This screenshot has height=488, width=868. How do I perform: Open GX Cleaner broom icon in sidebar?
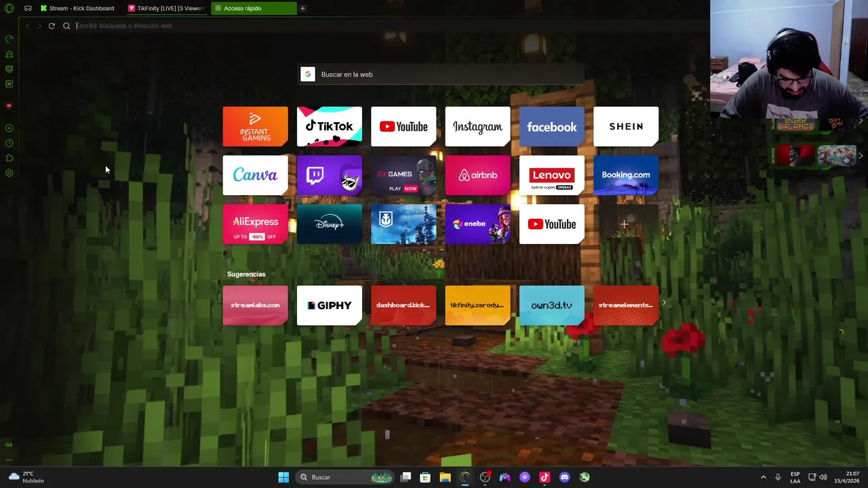coord(9,54)
